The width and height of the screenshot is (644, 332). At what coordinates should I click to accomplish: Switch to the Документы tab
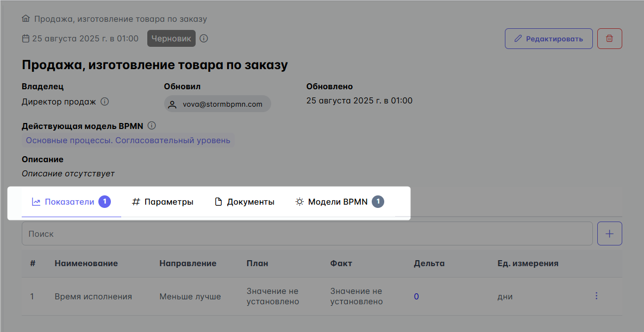tap(245, 202)
